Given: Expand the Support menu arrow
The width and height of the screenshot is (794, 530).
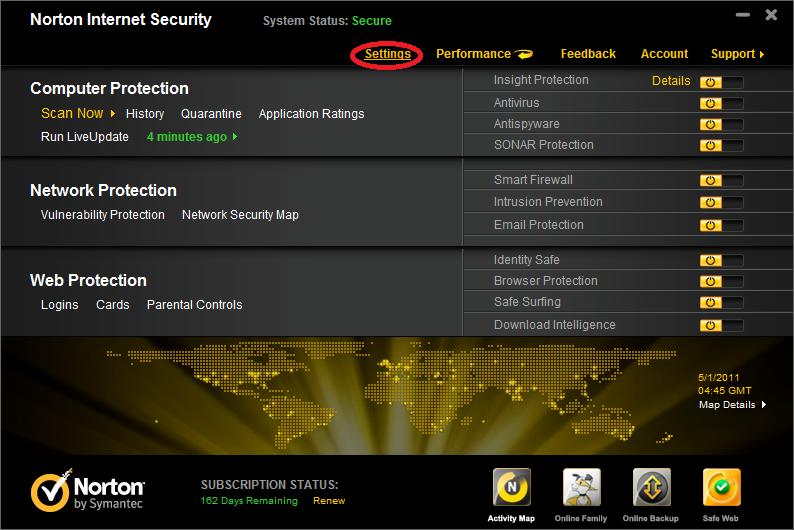Looking at the screenshot, I should 762,55.
